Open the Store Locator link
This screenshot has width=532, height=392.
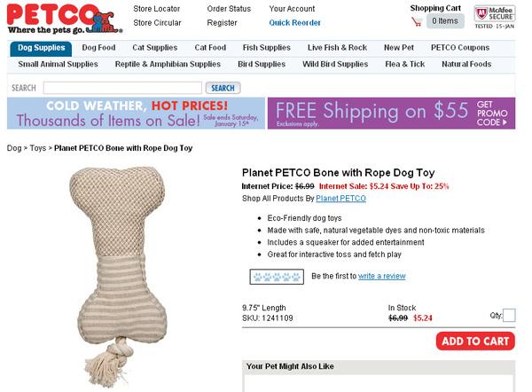coord(156,9)
